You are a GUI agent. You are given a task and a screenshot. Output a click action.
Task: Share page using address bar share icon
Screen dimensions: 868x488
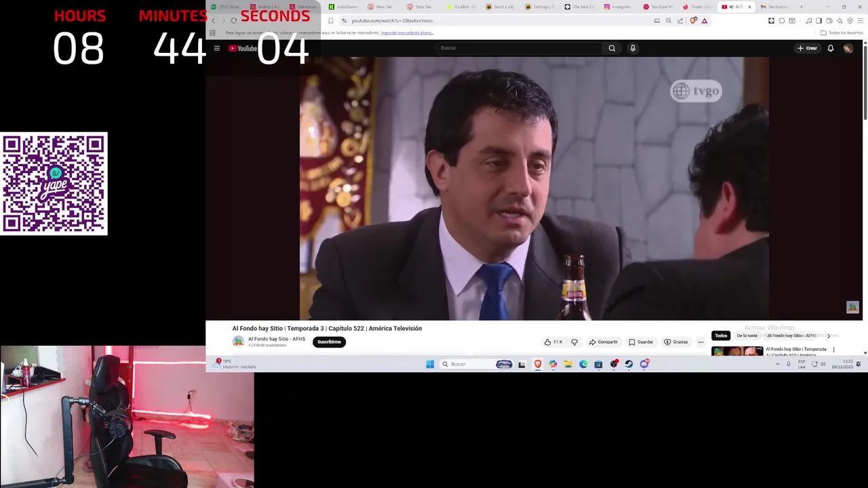pos(680,21)
